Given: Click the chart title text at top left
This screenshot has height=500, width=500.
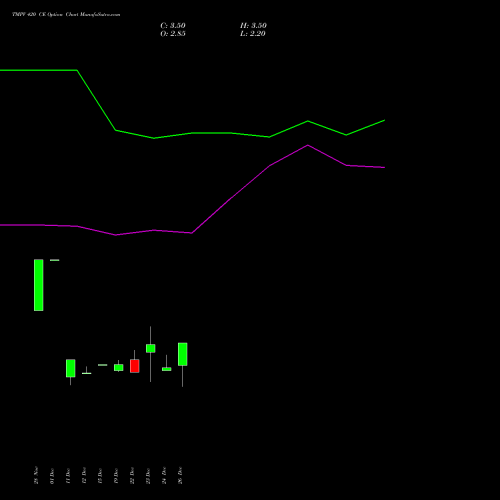Looking at the screenshot, I should (66, 15).
